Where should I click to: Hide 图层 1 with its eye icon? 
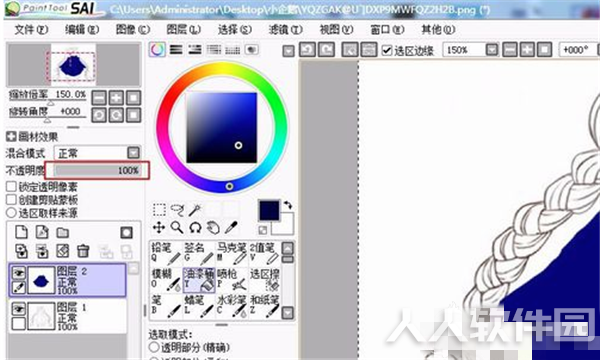(18, 309)
